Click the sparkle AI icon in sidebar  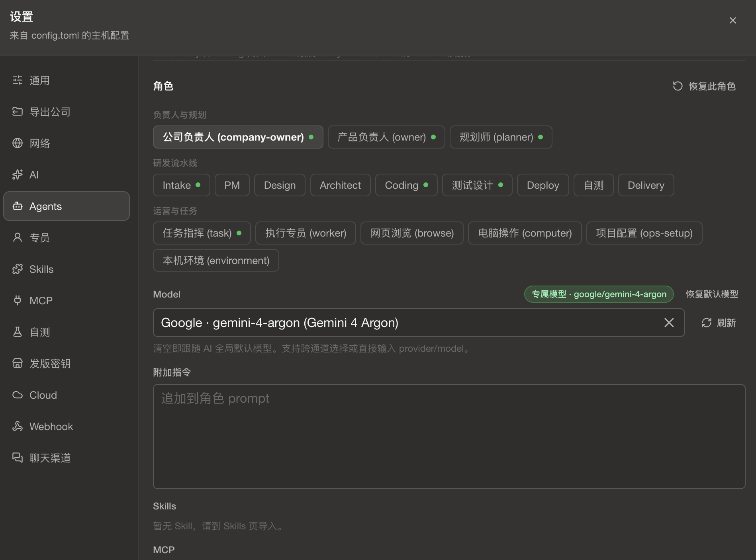tap(18, 174)
